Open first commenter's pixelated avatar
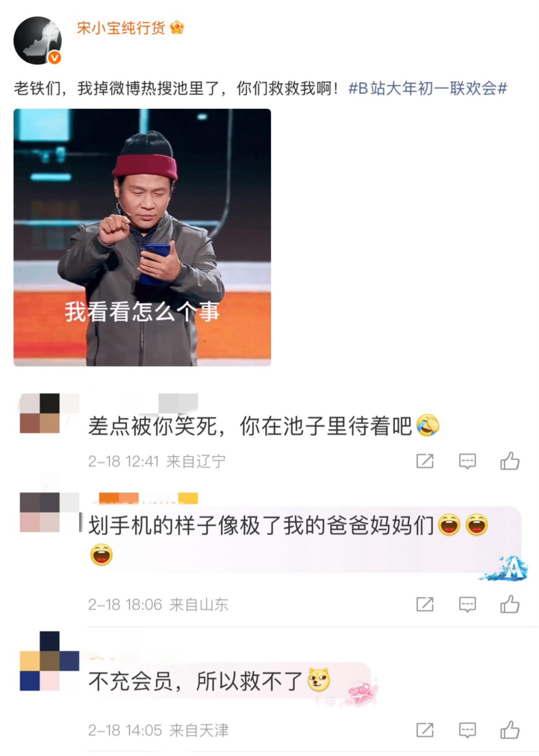This screenshot has width=539, height=756. (49, 414)
